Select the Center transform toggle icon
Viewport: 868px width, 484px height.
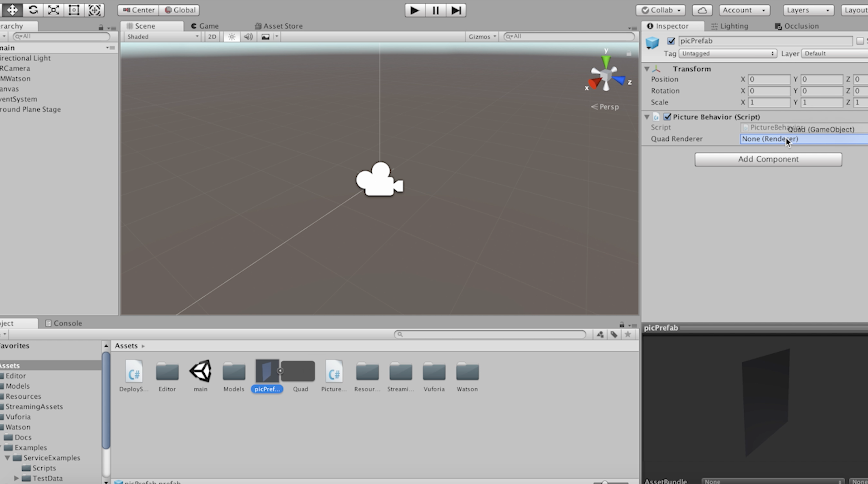tap(137, 9)
